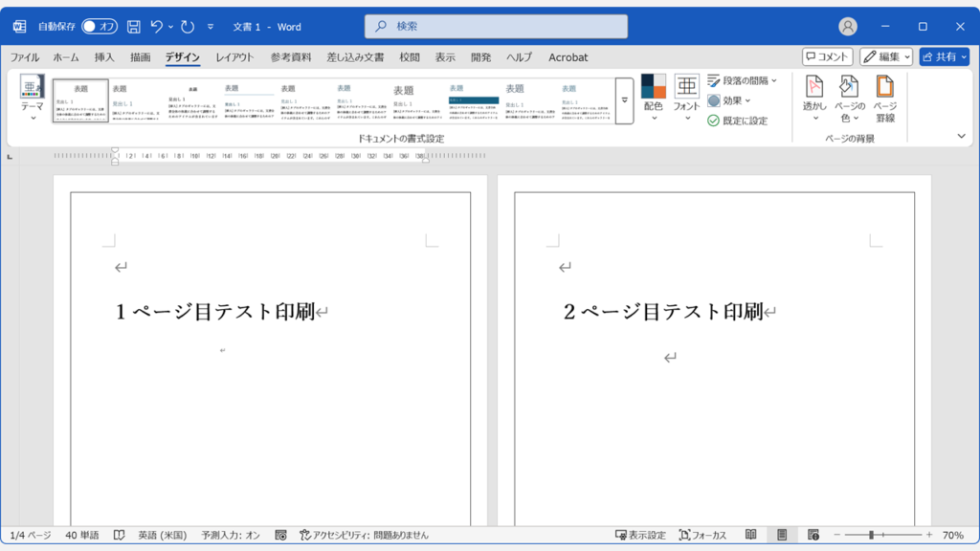The height and width of the screenshot is (551, 980).
Task: Select the style thumbnail with blue banner
Action: pyautogui.click(x=473, y=100)
